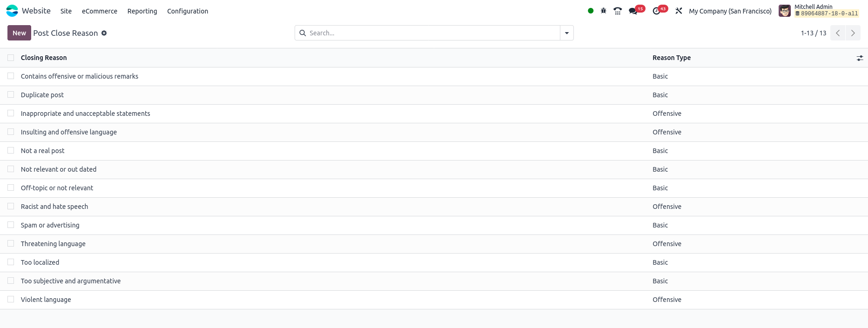Open the eCommerce menu
Image resolution: width=868 pixels, height=328 pixels.
pos(100,11)
